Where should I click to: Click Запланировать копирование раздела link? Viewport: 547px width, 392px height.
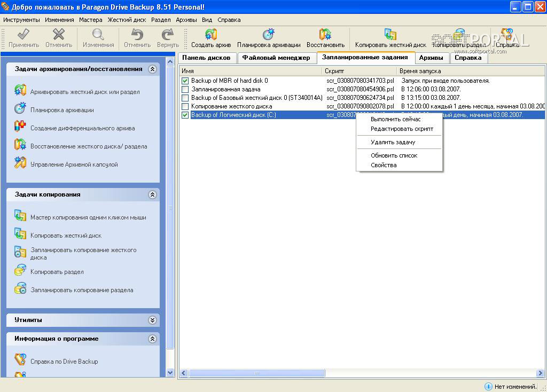click(82, 290)
